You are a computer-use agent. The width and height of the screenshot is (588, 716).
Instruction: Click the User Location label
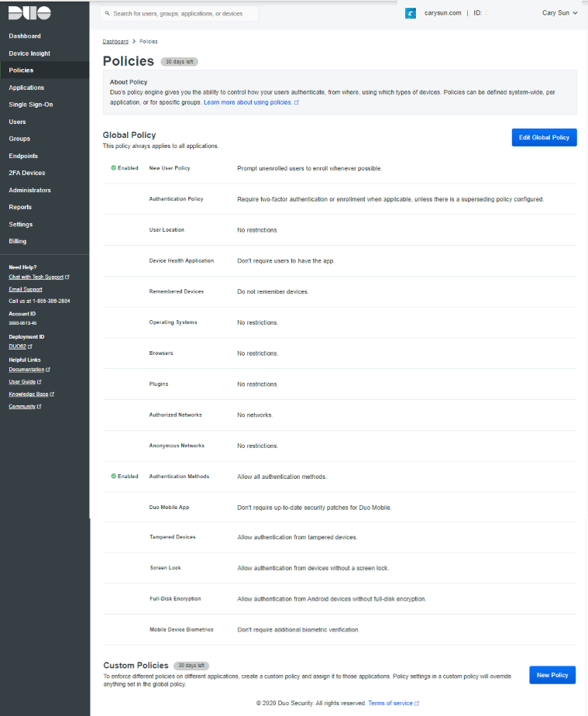coord(167,229)
